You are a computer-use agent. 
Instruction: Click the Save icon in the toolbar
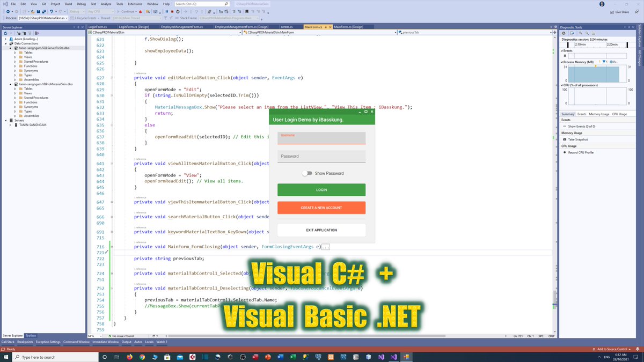(x=38, y=11)
